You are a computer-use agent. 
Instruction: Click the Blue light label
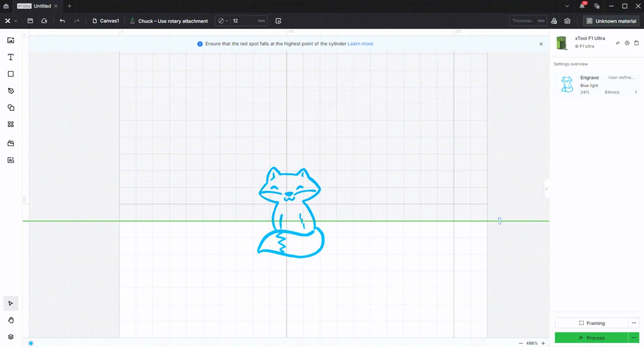pyautogui.click(x=589, y=85)
